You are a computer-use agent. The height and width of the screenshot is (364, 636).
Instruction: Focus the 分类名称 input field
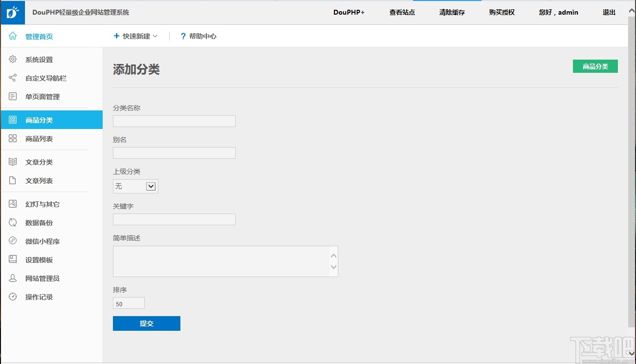tap(174, 121)
